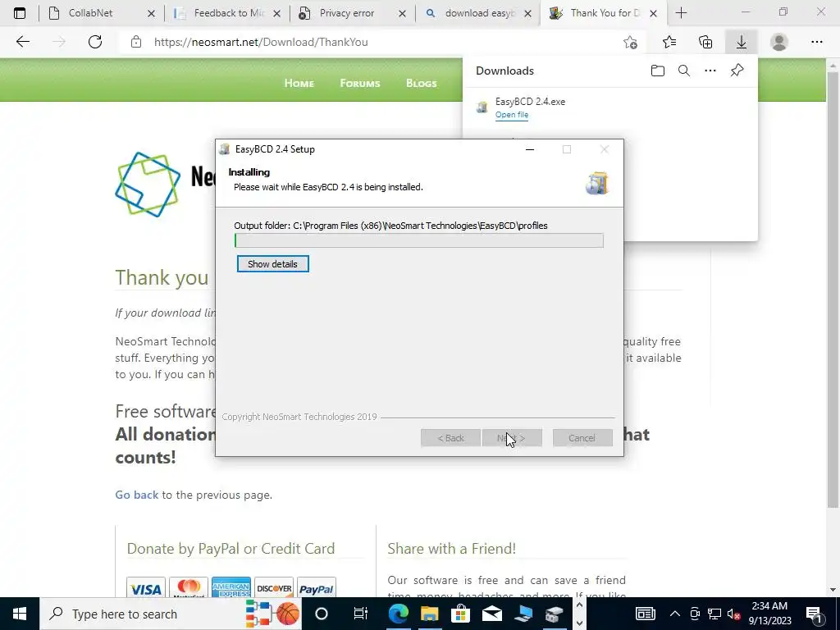The image size is (840, 630).
Task: Open Edge tab actions menu icon
Action: click(x=20, y=13)
